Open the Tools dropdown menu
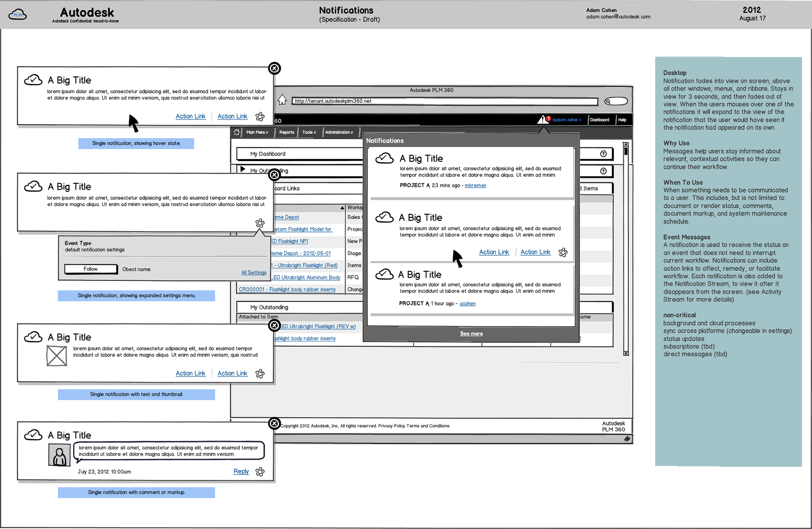This screenshot has width=812, height=529. (x=309, y=132)
